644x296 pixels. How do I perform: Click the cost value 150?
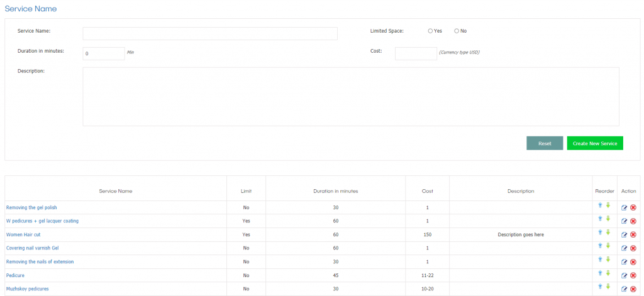click(427, 235)
